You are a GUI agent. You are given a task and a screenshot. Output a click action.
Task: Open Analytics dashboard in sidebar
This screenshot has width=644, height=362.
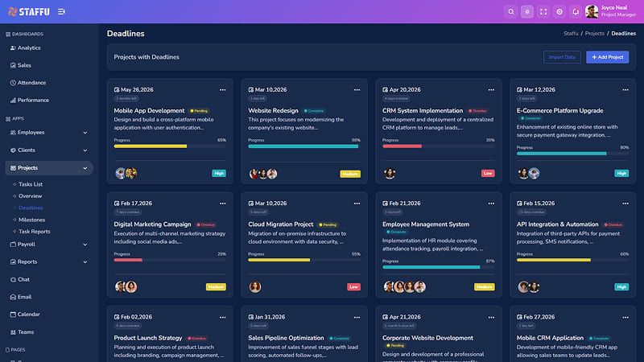[29, 48]
